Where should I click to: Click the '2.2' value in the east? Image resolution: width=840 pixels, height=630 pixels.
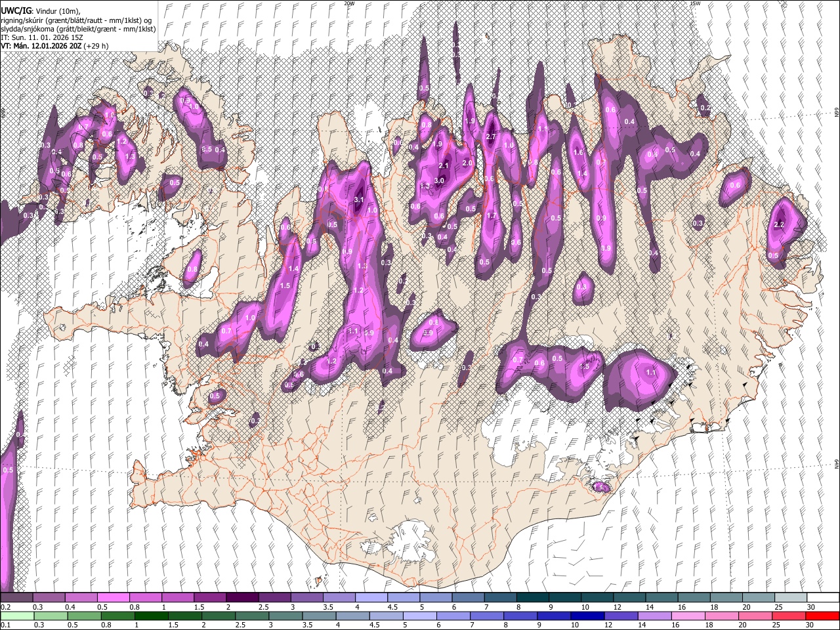[780, 224]
